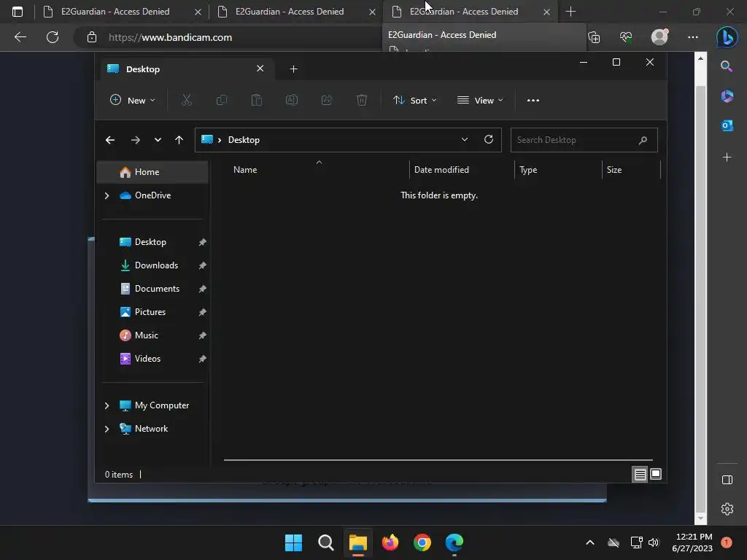Sort by Name column header
The height and width of the screenshot is (560, 747).
tap(318, 170)
